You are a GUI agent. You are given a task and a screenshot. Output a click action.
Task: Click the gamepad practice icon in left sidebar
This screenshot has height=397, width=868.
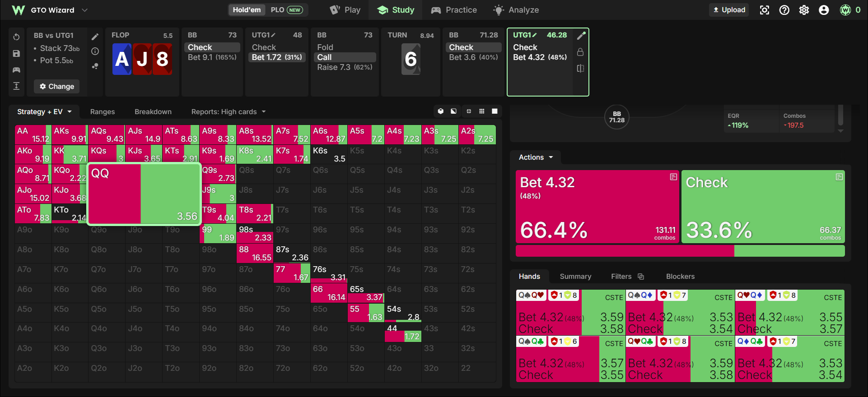pos(16,70)
